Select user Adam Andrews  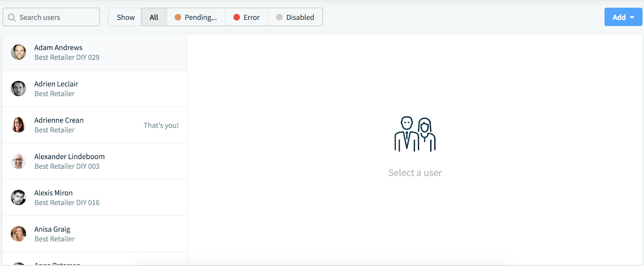[x=95, y=52]
